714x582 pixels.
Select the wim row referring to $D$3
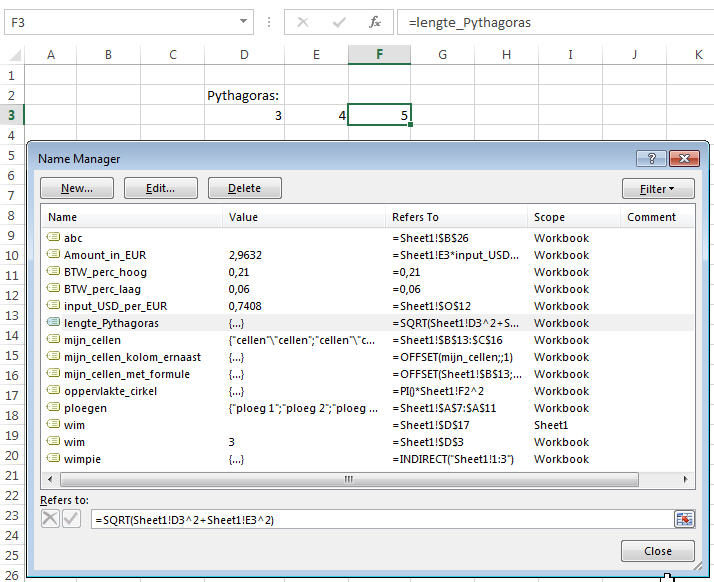[x=368, y=442]
